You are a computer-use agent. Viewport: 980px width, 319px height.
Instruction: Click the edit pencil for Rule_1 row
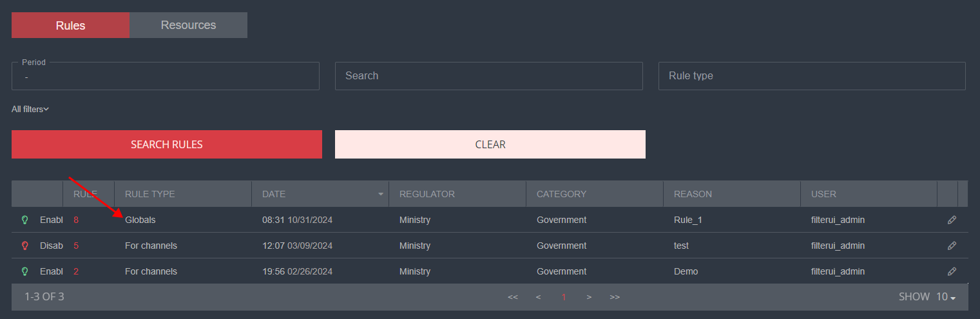tap(952, 220)
